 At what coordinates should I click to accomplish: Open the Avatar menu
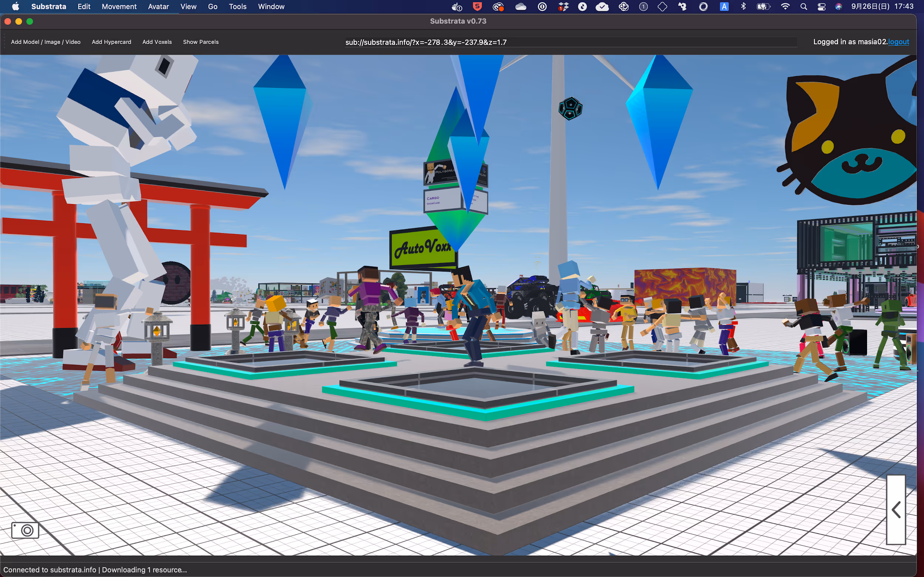(158, 7)
